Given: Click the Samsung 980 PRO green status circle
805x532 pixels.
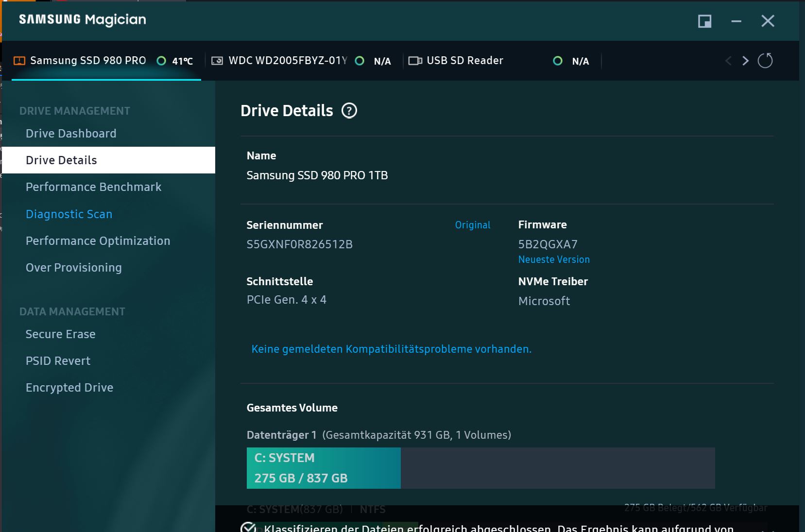Looking at the screenshot, I should [161, 61].
